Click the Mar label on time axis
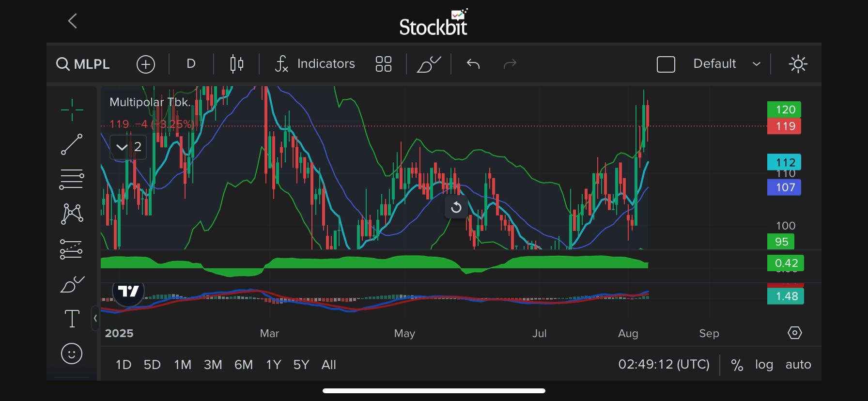The width and height of the screenshot is (868, 401). pyautogui.click(x=269, y=333)
